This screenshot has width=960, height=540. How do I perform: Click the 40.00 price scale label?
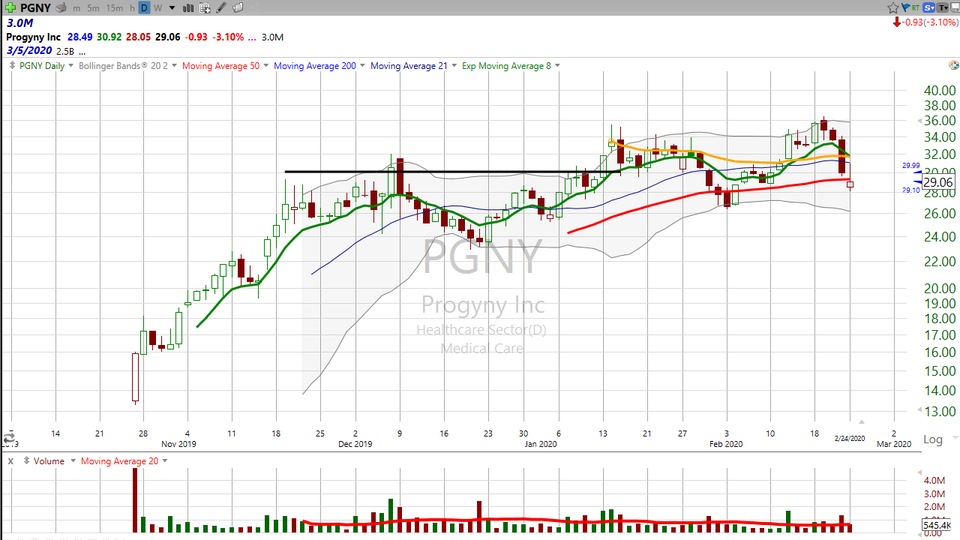[939, 91]
